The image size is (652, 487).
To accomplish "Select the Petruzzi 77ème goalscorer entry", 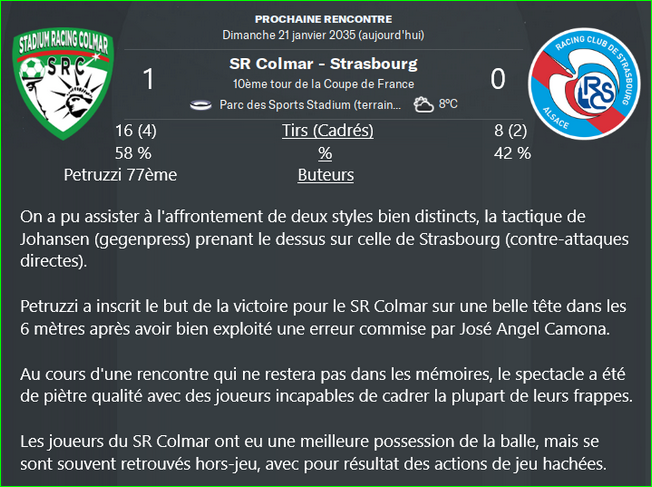I will [120, 175].
